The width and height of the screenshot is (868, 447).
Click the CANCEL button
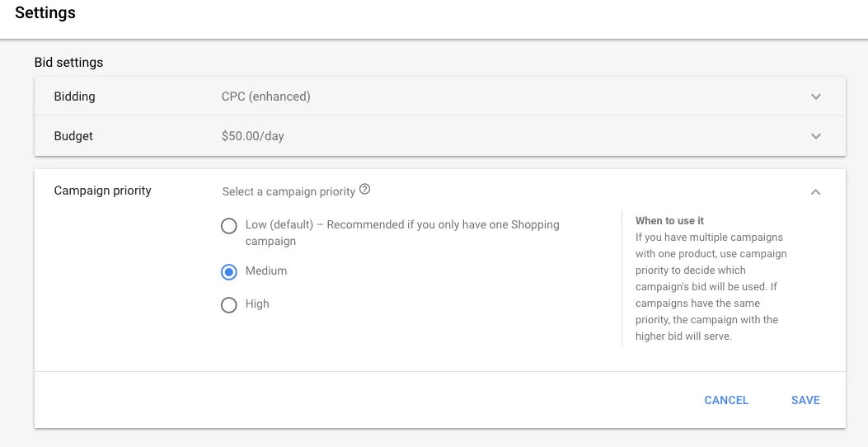pyautogui.click(x=726, y=400)
